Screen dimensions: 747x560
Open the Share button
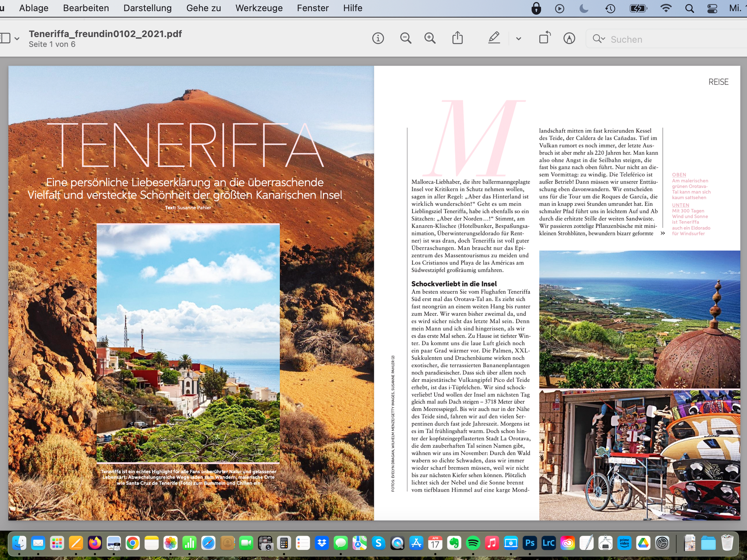point(458,38)
